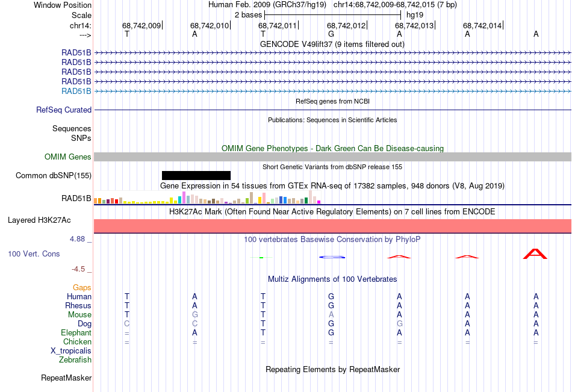This screenshot has height=392, width=572.
Task: Click Gene Expression in 54 tissues title
Action: coord(332,186)
